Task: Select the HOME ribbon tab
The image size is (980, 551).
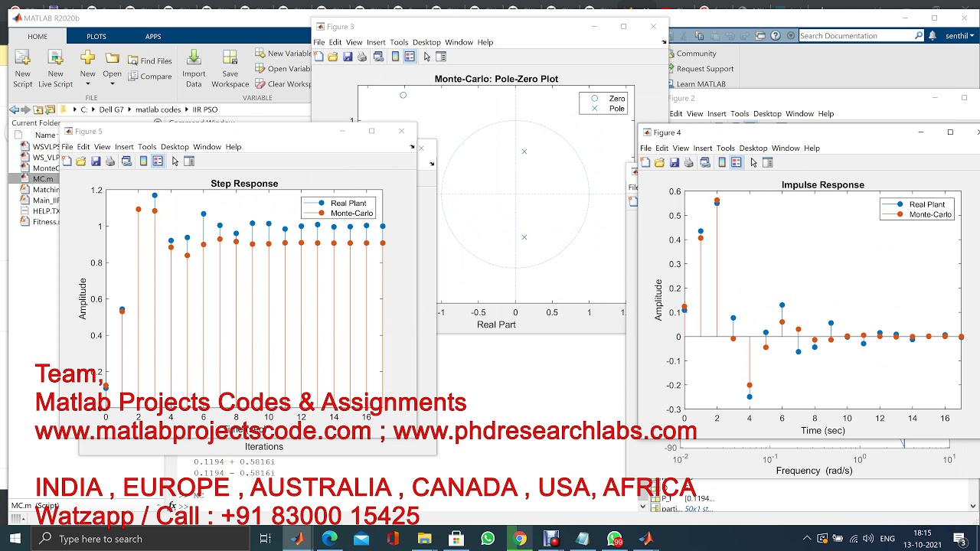Action: tap(38, 36)
